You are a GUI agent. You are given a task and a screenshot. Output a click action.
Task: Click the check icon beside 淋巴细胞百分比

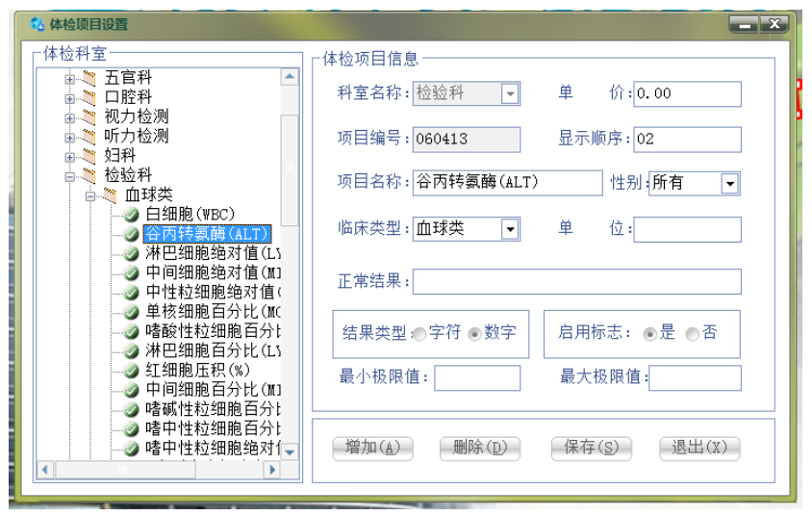tap(132, 351)
